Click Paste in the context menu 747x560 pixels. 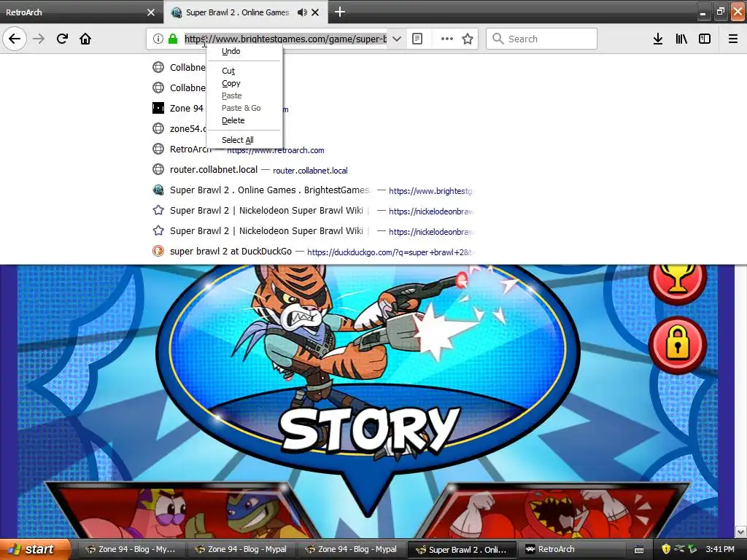(245, 96)
